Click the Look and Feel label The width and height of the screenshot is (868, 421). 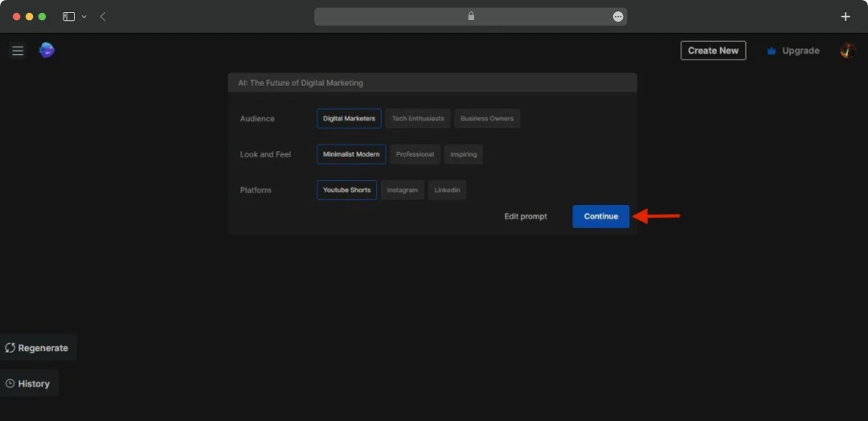tap(265, 154)
